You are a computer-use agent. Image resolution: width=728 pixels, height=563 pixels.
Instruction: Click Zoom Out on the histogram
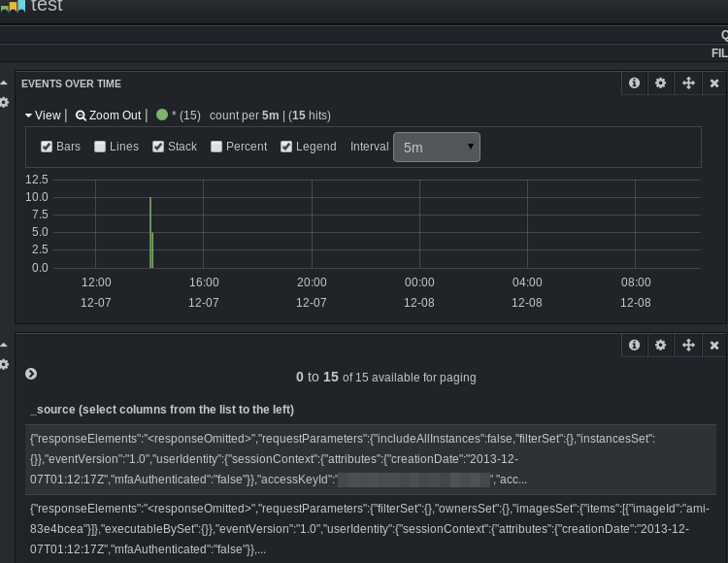point(108,116)
